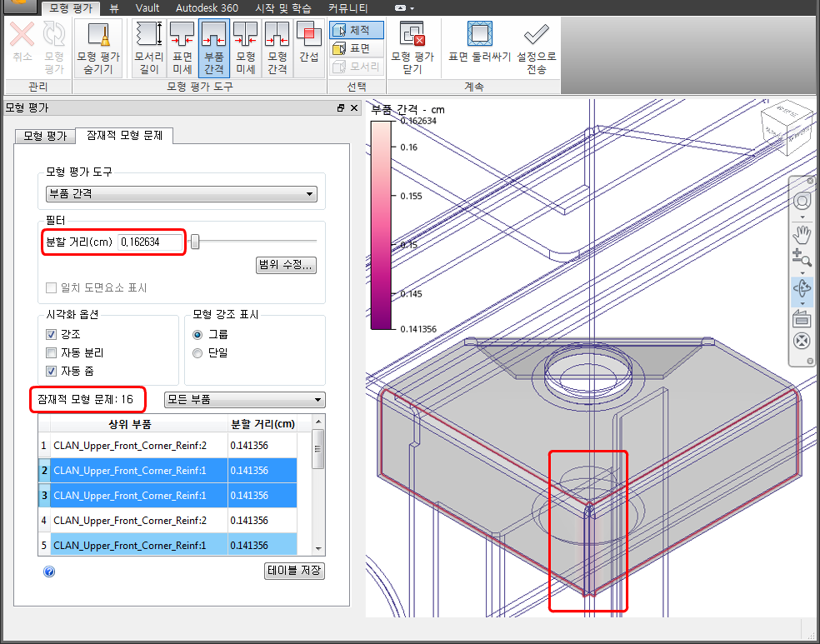
Task: Expand the orbit tool dropdown arrow
Action: click(x=802, y=303)
